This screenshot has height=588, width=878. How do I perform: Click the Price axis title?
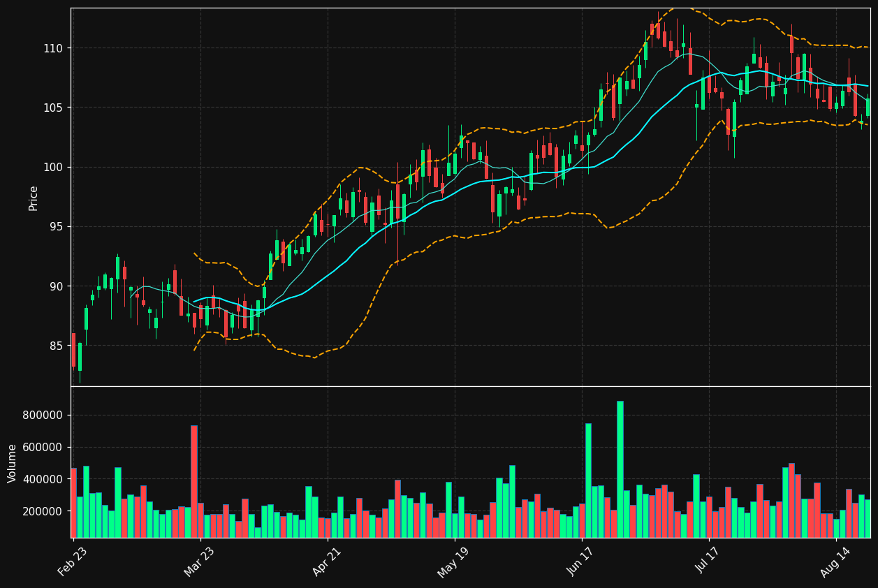34,198
